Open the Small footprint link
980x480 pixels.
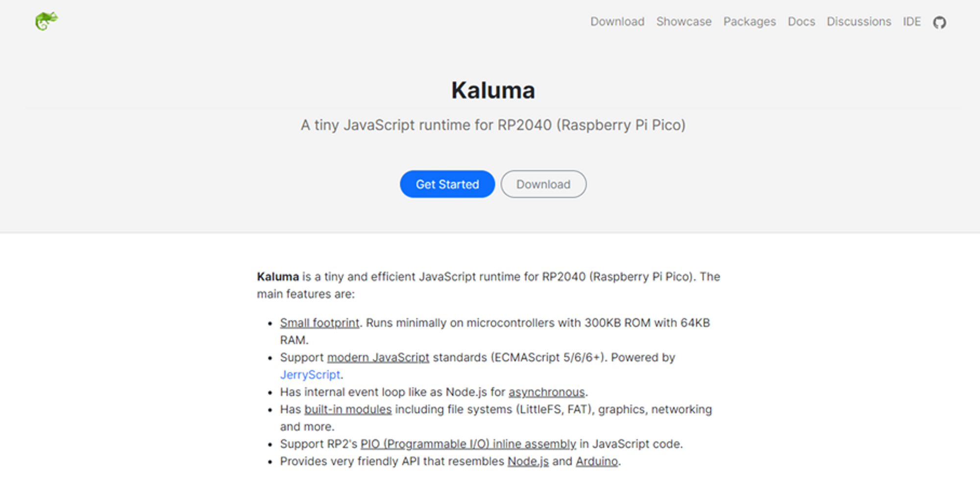point(319,323)
